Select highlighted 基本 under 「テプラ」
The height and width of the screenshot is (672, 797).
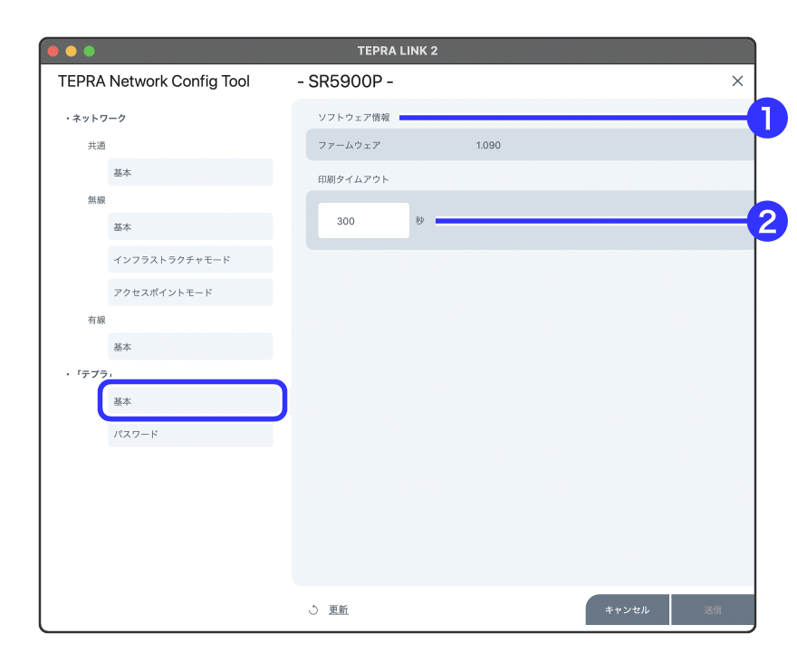192,401
